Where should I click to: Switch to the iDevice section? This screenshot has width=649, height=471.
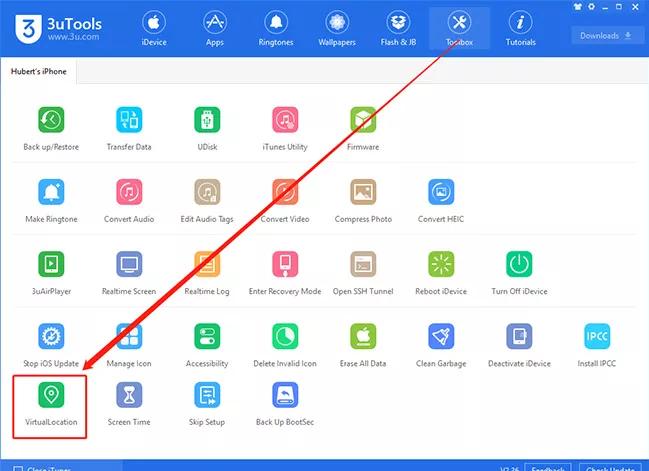click(154, 29)
